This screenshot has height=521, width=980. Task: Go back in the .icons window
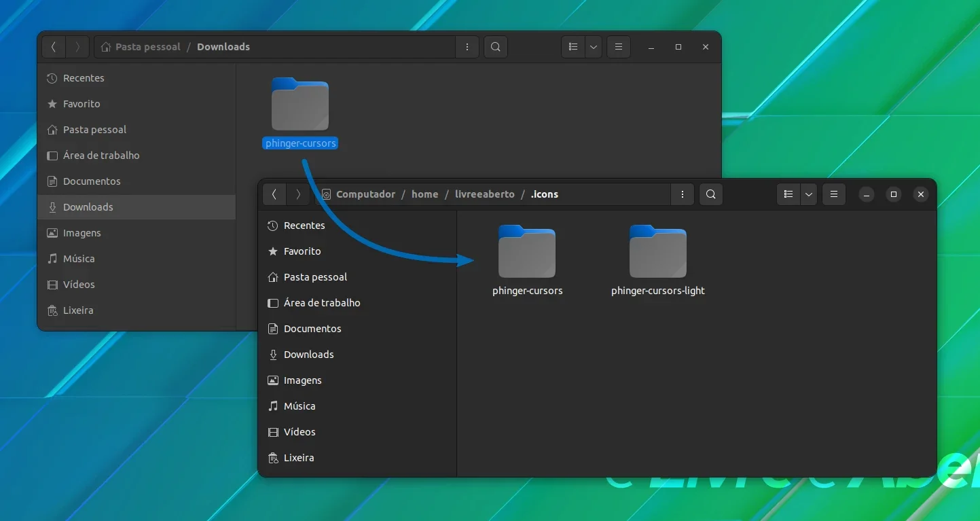click(x=274, y=194)
